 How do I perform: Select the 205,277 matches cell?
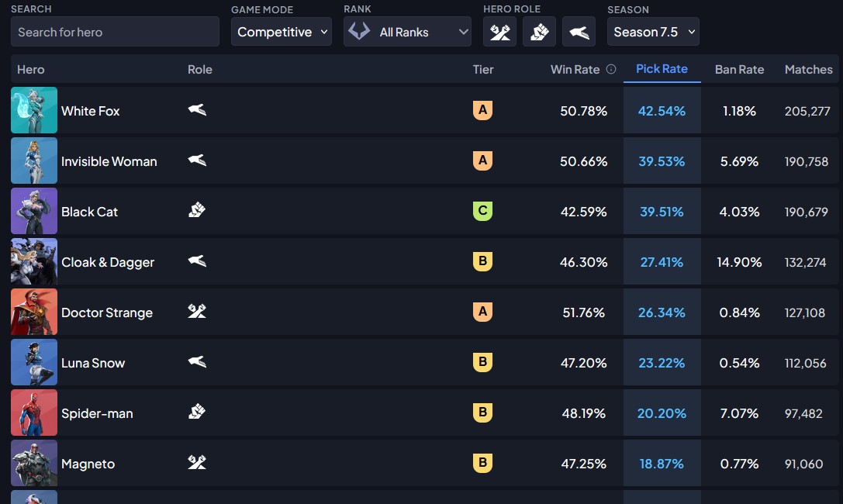tap(807, 111)
